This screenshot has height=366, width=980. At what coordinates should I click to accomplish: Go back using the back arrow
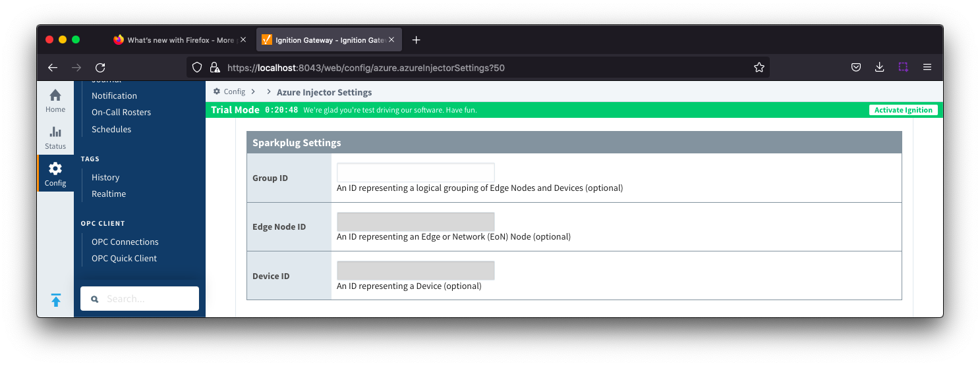[53, 67]
